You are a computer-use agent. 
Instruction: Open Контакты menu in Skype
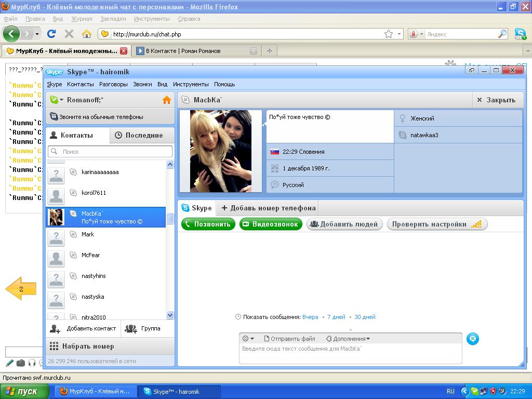(81, 84)
